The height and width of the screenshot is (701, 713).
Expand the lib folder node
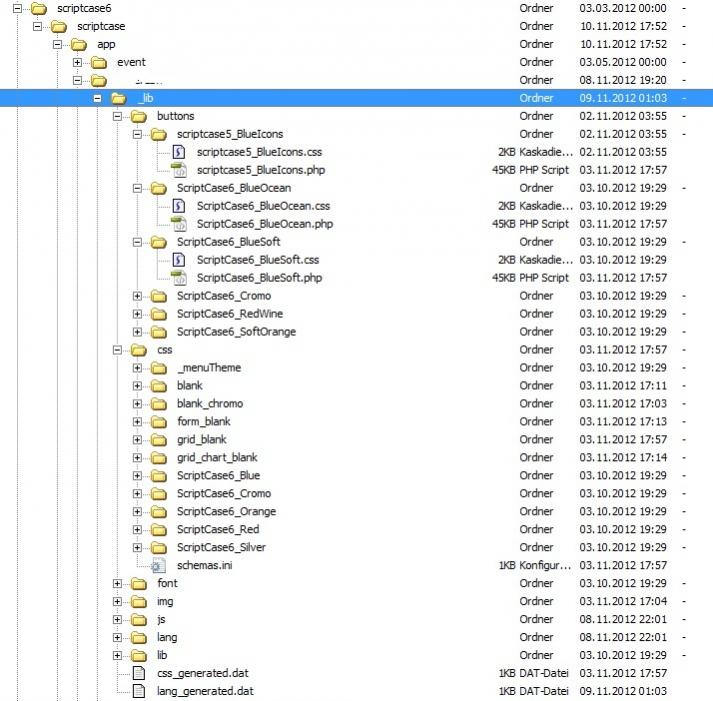point(117,655)
